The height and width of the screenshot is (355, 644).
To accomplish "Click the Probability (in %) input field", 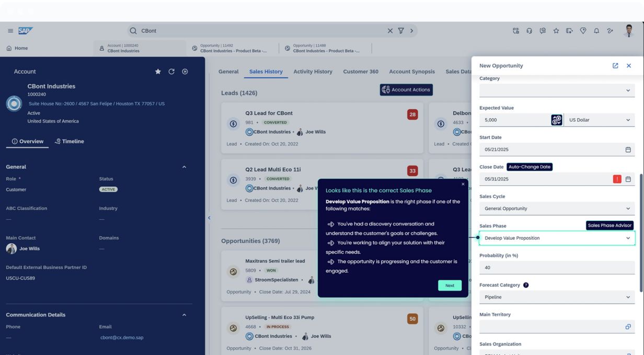I will [557, 268].
